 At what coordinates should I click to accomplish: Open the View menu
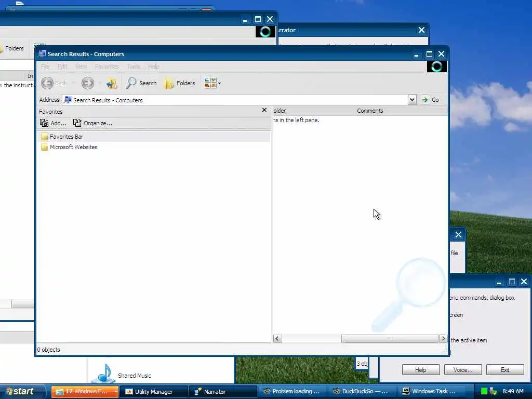(x=81, y=66)
